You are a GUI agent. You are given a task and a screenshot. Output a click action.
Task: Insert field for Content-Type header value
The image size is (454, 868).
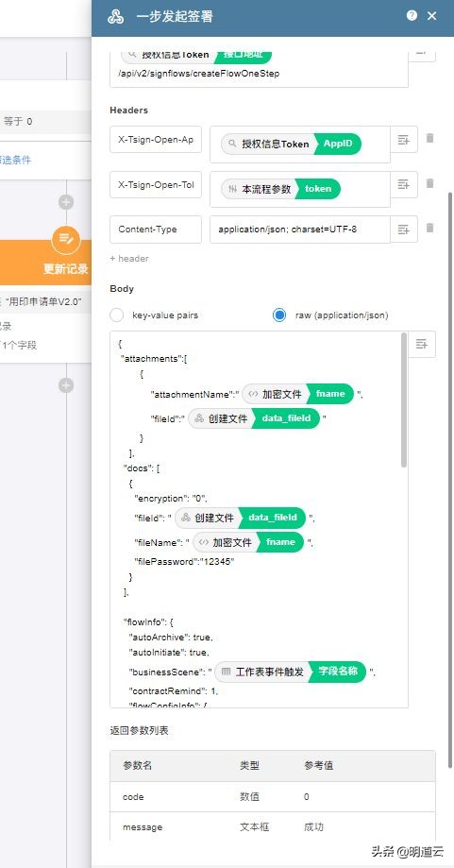(x=404, y=230)
